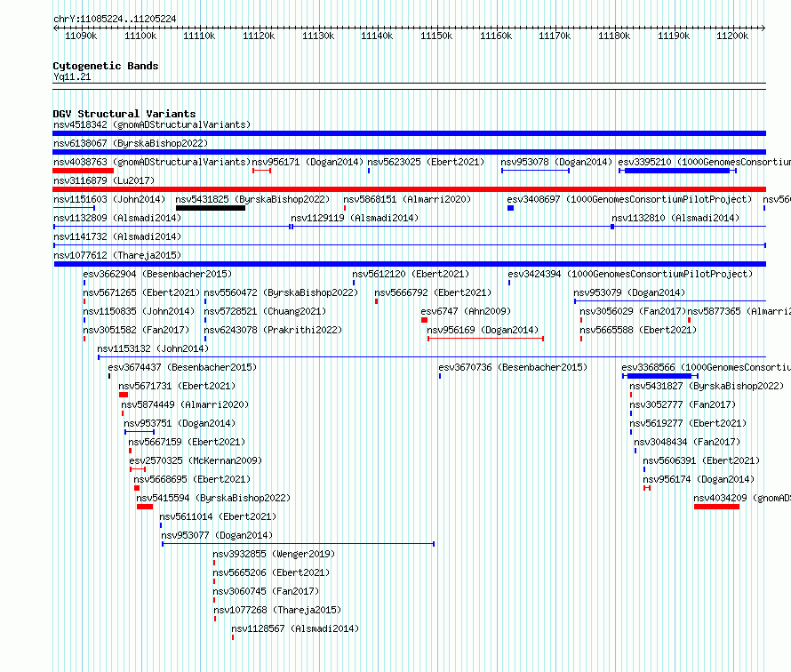Open esv3408697 1000GenomesConsortiumPilotProject label

point(629,199)
